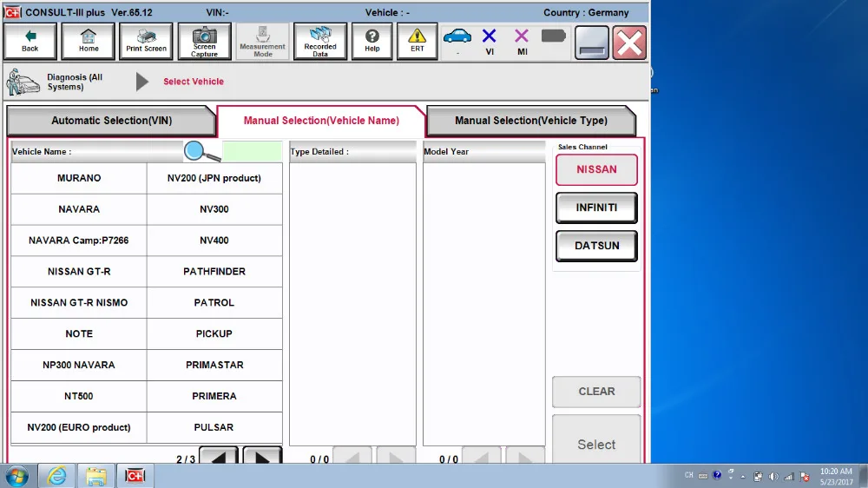Select PRIMERA vehicle
Screen dimensions: 868x488
coord(214,396)
